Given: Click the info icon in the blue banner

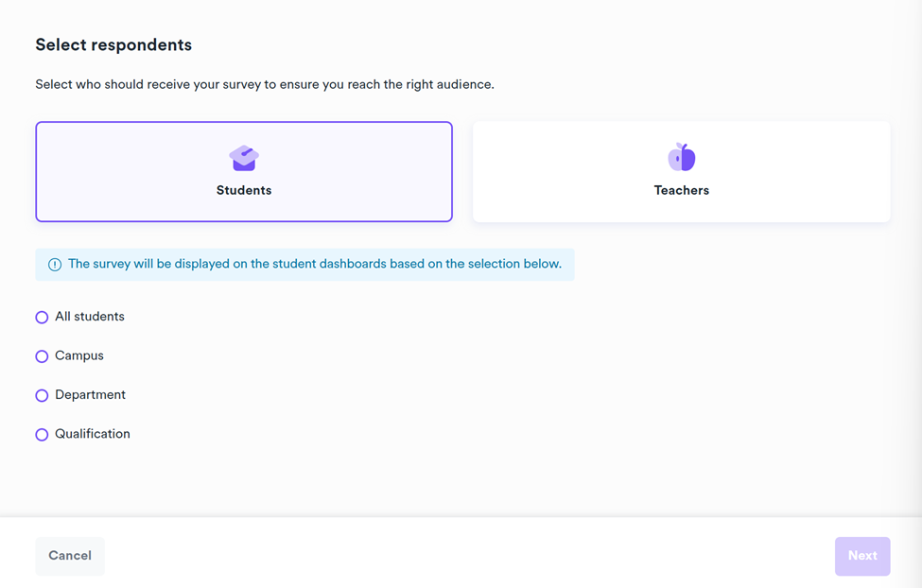Looking at the screenshot, I should pos(55,265).
